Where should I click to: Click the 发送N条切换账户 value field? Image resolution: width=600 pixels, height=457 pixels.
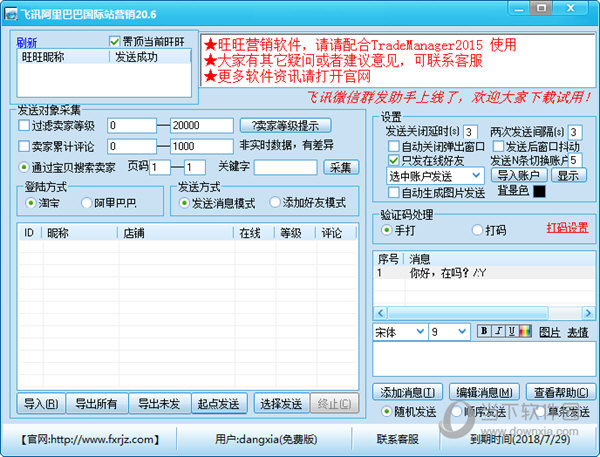pos(575,160)
